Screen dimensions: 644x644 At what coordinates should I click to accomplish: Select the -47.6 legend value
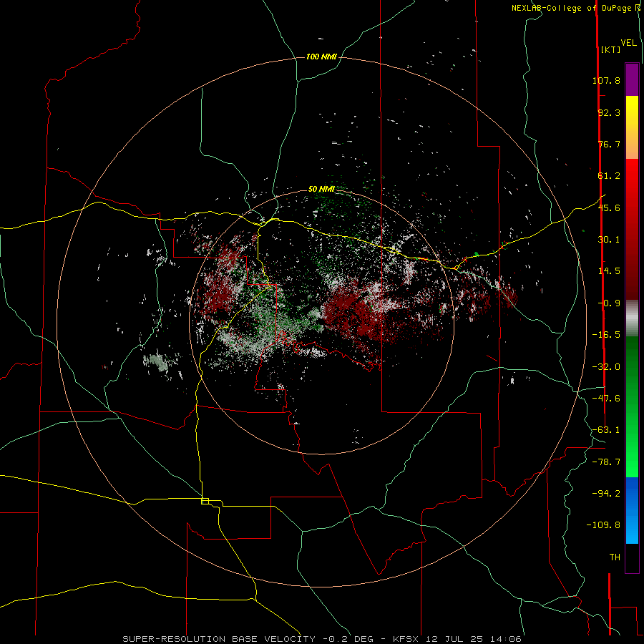[x=606, y=399]
